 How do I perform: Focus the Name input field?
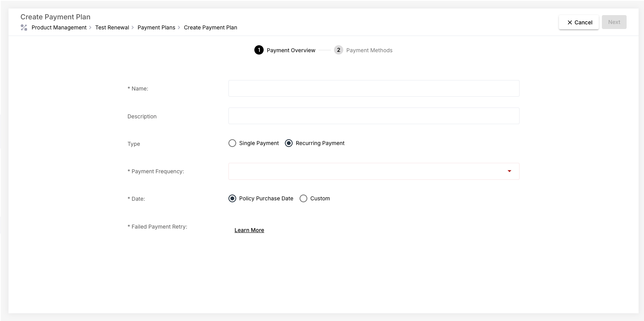[373, 89]
